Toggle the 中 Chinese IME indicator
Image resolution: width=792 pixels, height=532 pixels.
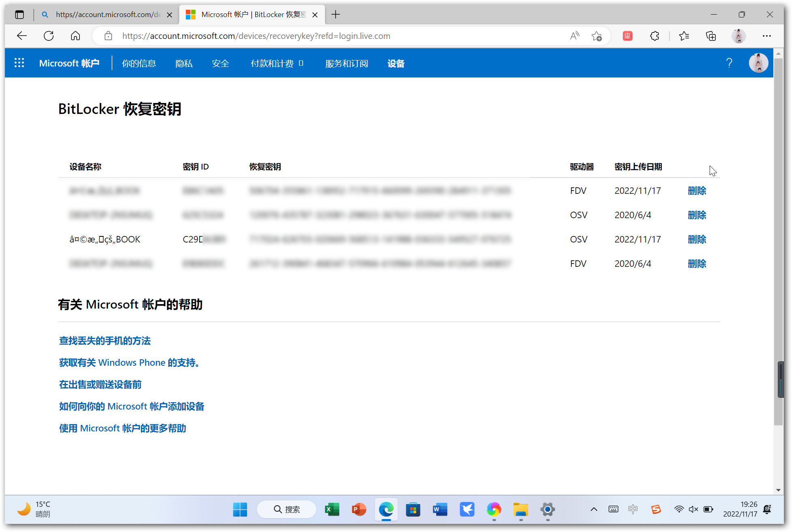pyautogui.click(x=633, y=509)
